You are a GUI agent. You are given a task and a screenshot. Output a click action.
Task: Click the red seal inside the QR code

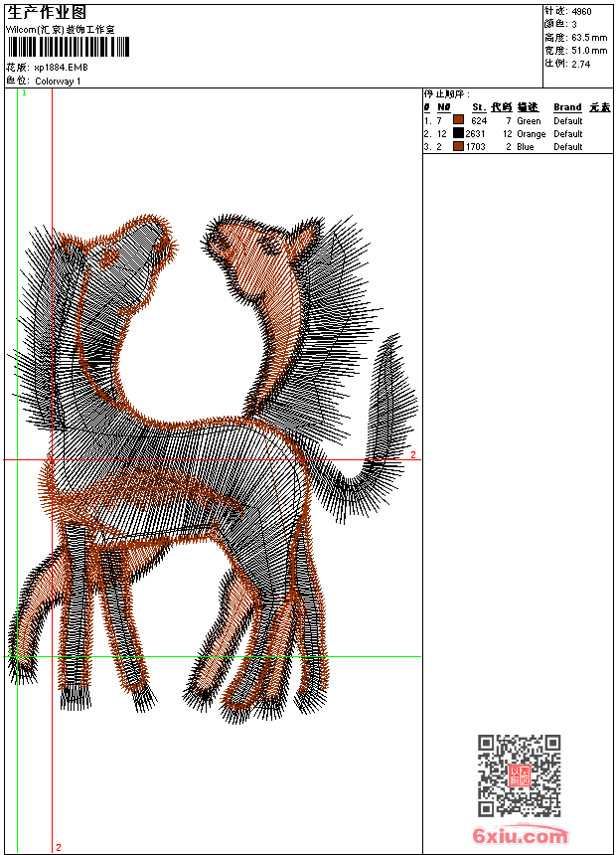(x=520, y=775)
